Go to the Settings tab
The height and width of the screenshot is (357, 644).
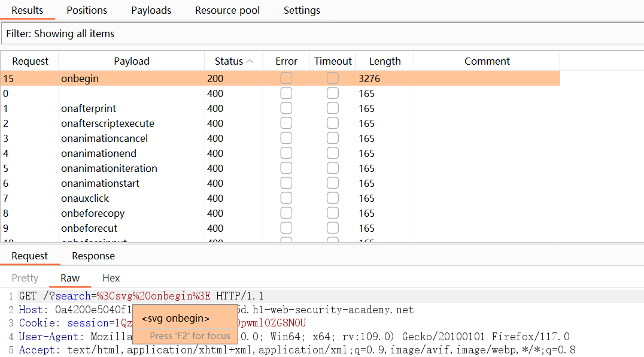[302, 10]
